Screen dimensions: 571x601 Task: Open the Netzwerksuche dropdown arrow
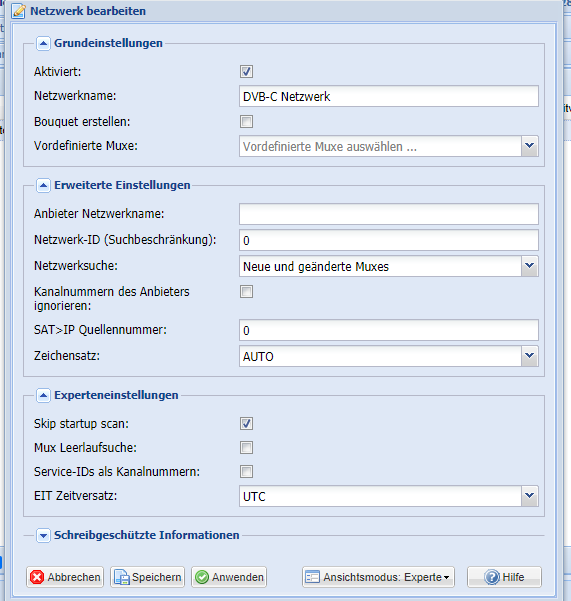(x=530, y=266)
